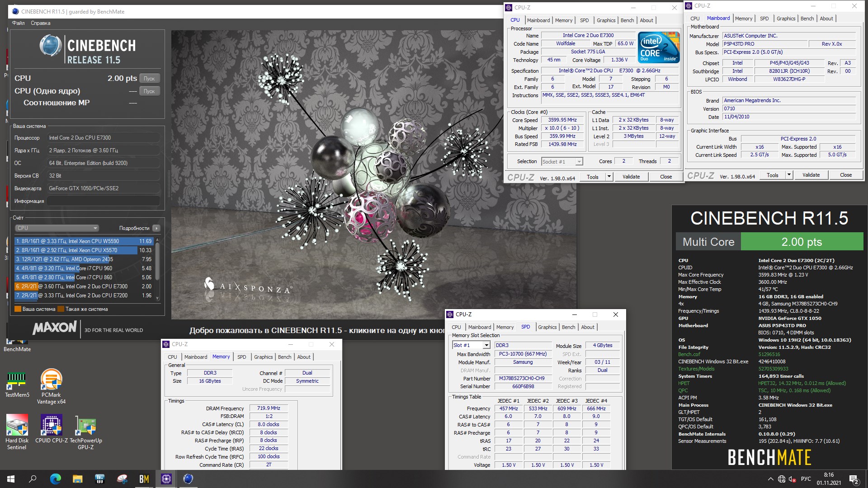868x488 pixels.
Task: Click CPU-Z title icon in SPD window
Action: [450, 314]
